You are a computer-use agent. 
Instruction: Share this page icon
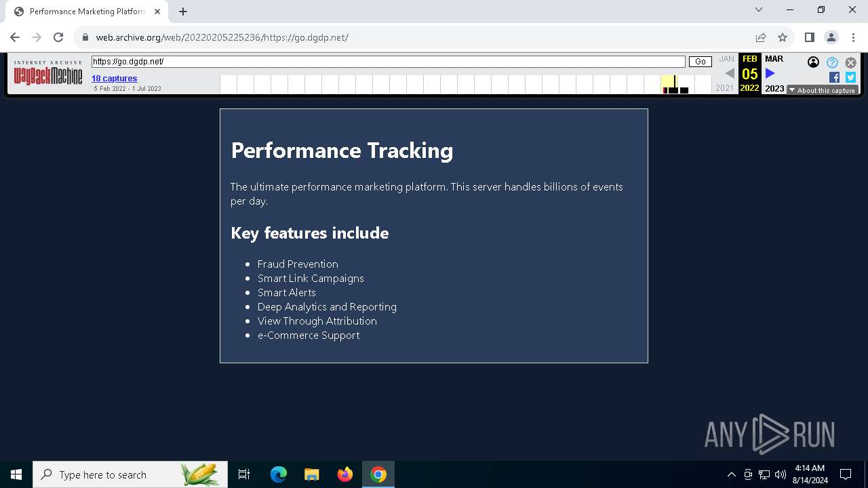click(761, 37)
